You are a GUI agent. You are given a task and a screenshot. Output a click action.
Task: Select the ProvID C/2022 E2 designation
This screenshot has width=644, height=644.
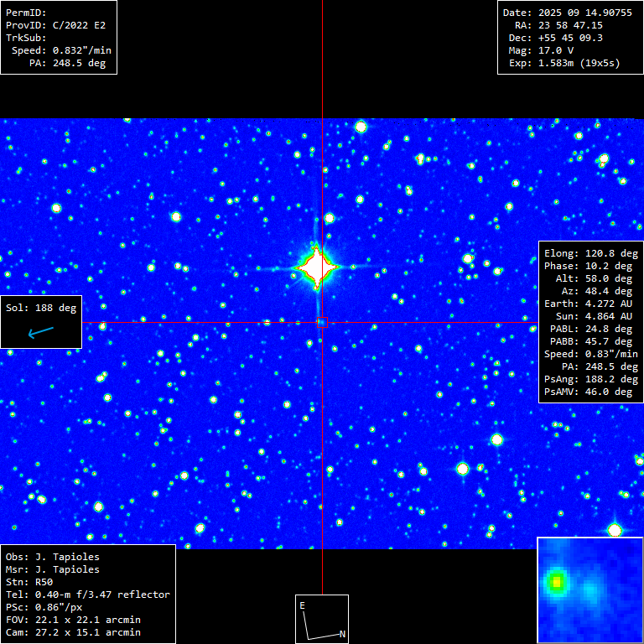pos(56,26)
